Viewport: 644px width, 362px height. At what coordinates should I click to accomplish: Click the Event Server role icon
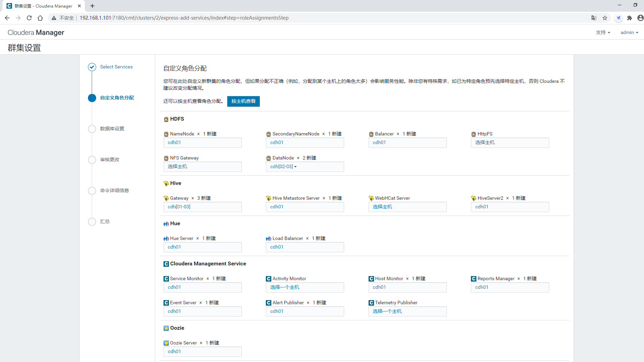point(166,303)
